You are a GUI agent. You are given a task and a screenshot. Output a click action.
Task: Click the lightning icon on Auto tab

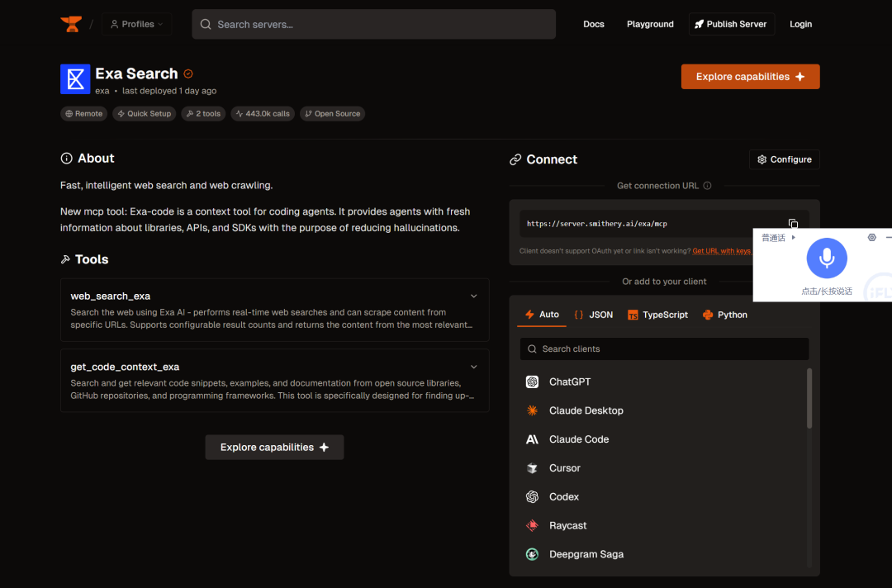[529, 315]
